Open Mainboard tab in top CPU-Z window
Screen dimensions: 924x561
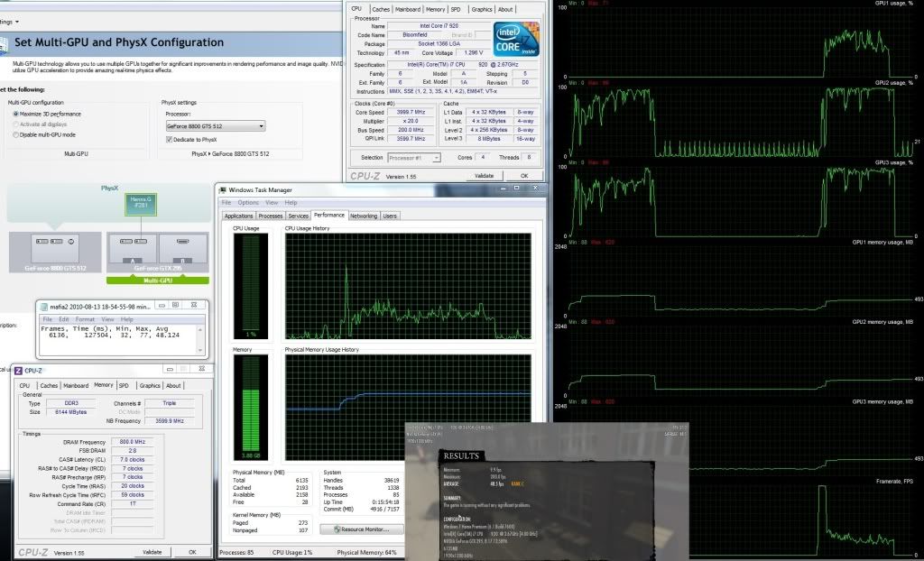click(x=408, y=9)
